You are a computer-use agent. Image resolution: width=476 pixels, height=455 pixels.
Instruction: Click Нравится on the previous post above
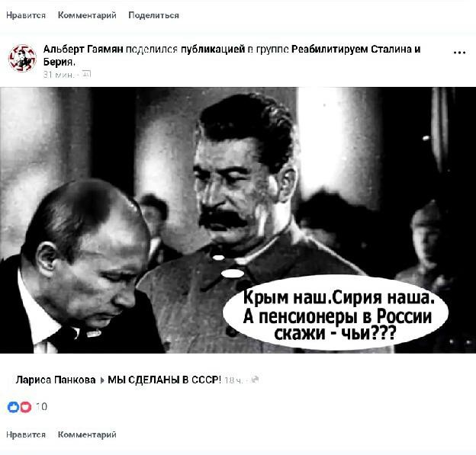(26, 15)
